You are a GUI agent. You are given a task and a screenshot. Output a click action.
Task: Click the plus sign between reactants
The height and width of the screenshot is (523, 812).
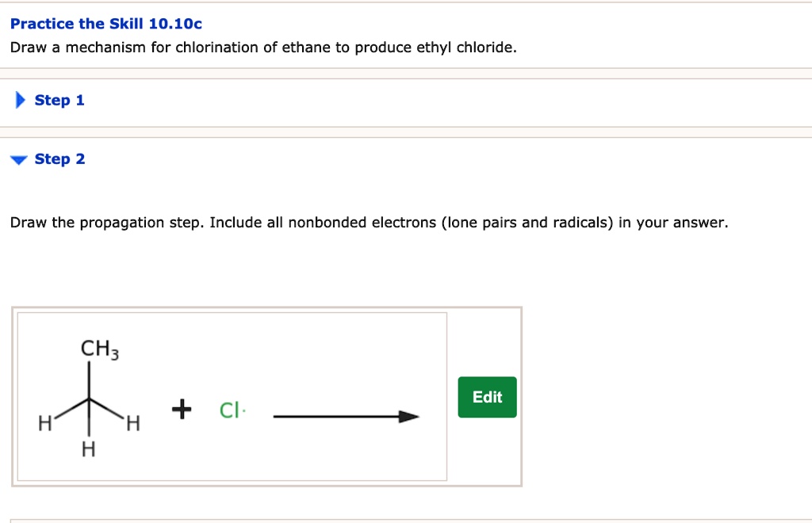point(182,408)
